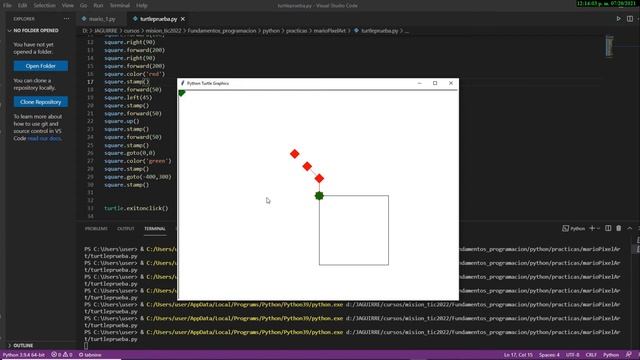The height and width of the screenshot is (360, 640).
Task: Split the terminal with the split icon
Action: (x=608, y=228)
